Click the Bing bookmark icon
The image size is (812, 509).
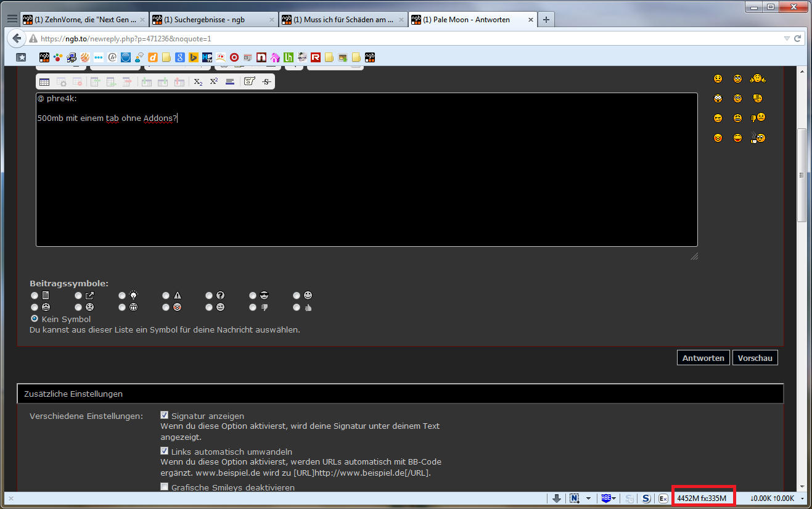click(x=194, y=57)
